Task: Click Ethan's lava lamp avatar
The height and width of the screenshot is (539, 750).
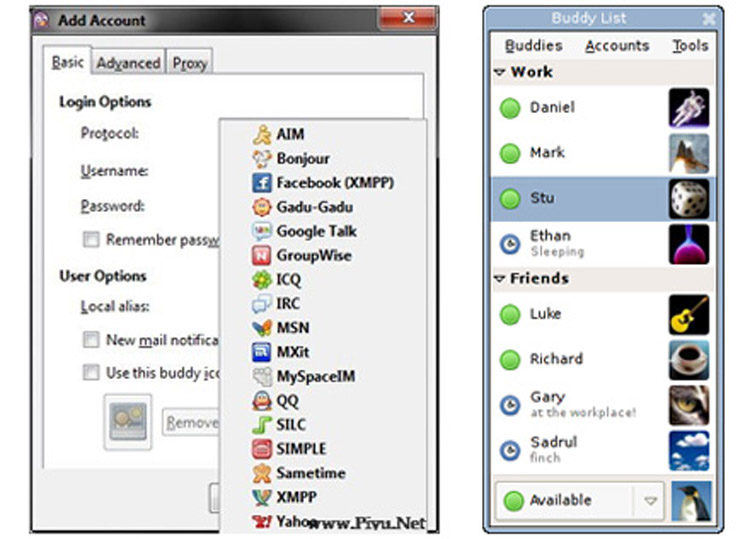Action: point(689,244)
